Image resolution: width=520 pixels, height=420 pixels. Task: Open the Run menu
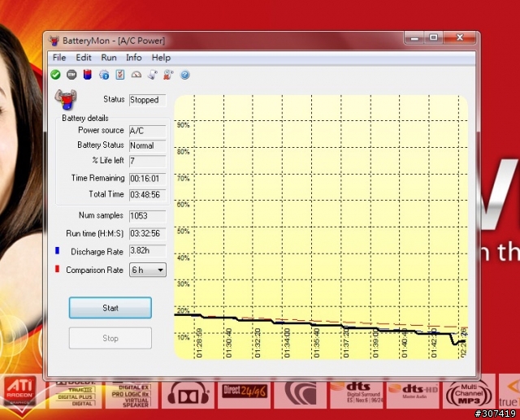click(x=109, y=58)
